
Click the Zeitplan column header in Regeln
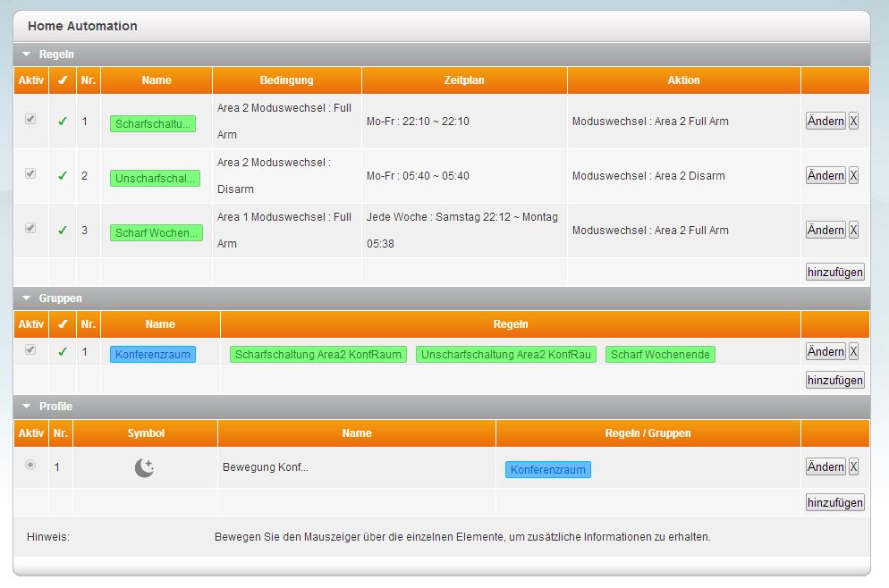pyautogui.click(x=464, y=80)
